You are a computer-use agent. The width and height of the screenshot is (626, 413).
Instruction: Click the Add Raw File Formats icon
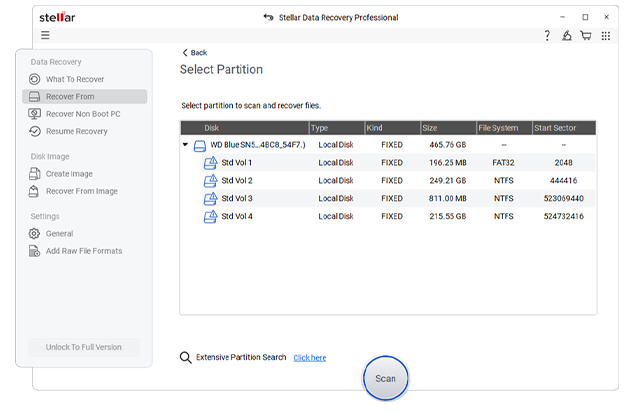(x=35, y=251)
